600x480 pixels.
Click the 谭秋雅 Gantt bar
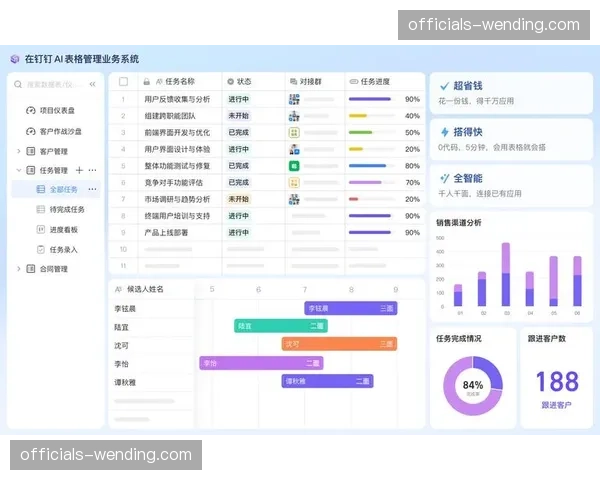coord(327,381)
